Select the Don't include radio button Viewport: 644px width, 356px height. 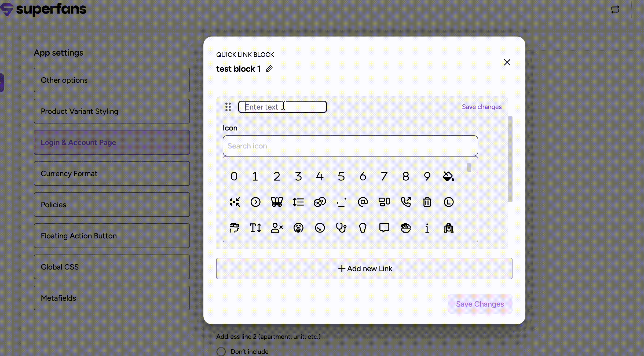[x=221, y=351]
